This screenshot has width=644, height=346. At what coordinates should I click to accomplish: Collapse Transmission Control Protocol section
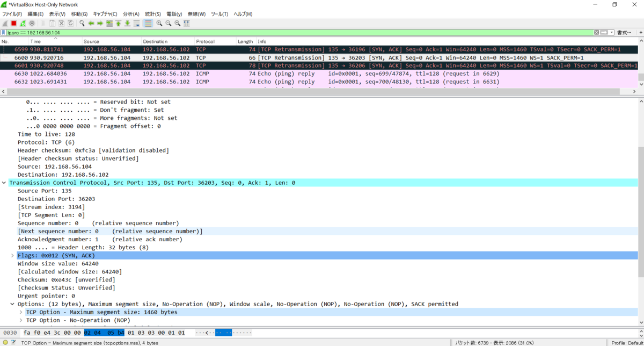tap(4, 183)
